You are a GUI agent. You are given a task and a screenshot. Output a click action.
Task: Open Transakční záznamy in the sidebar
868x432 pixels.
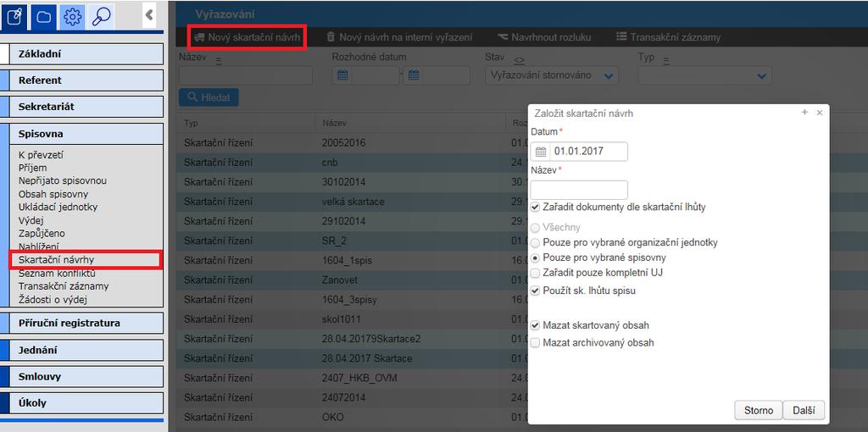tap(64, 286)
